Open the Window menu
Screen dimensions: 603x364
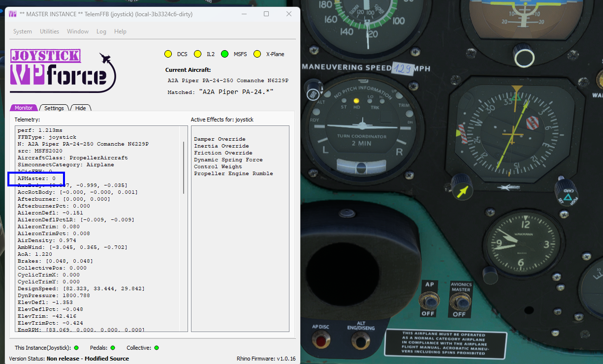click(78, 31)
